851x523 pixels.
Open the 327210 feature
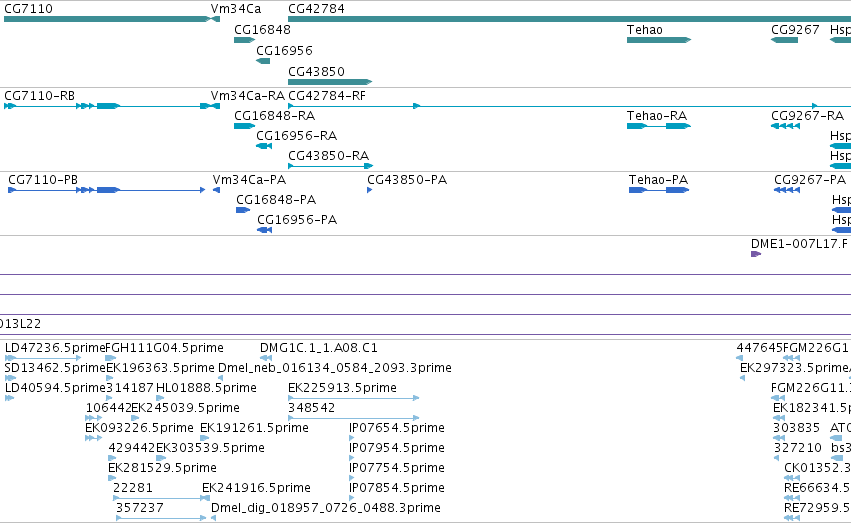coord(797,448)
